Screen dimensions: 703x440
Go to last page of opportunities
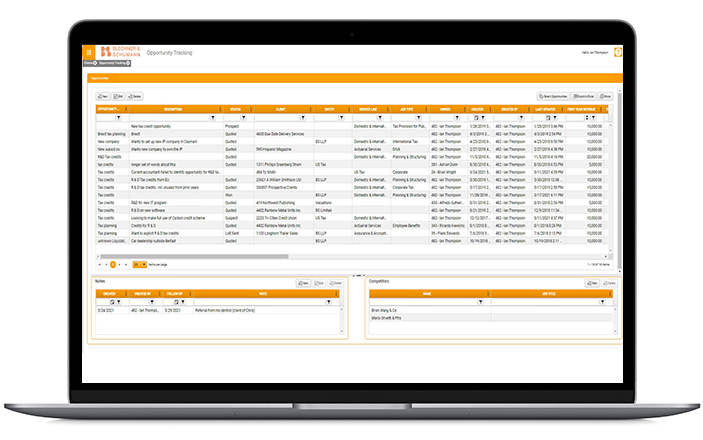click(x=126, y=265)
